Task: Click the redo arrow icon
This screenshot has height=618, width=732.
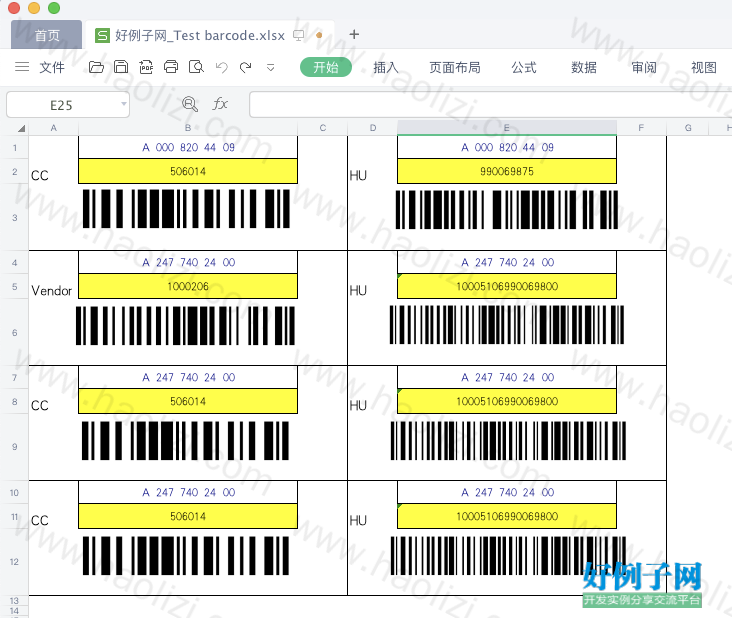Action: tap(246, 67)
